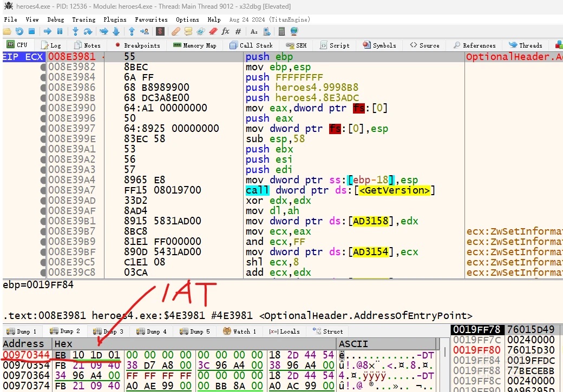Run to user code icon
The height and width of the screenshot is (392, 563).
[x=145, y=31]
